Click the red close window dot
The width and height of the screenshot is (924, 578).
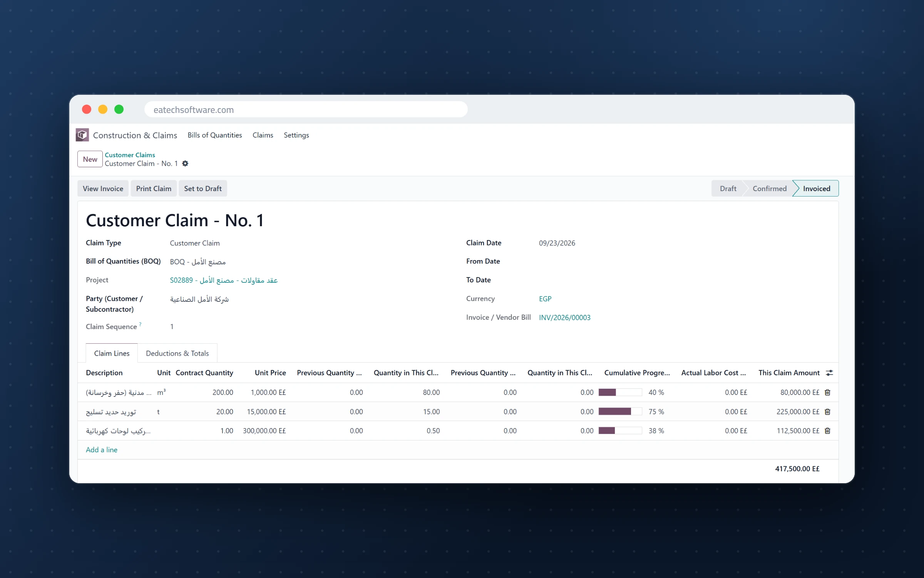click(x=87, y=109)
